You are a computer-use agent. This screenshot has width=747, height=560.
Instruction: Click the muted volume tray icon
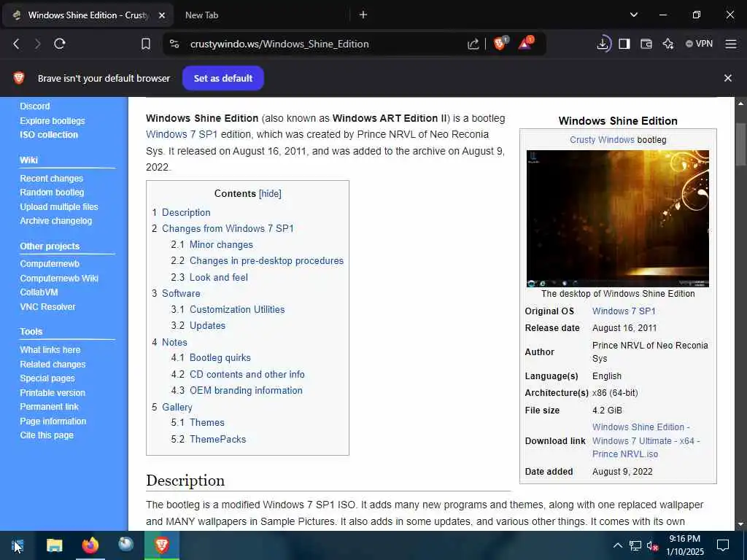[x=652, y=545]
